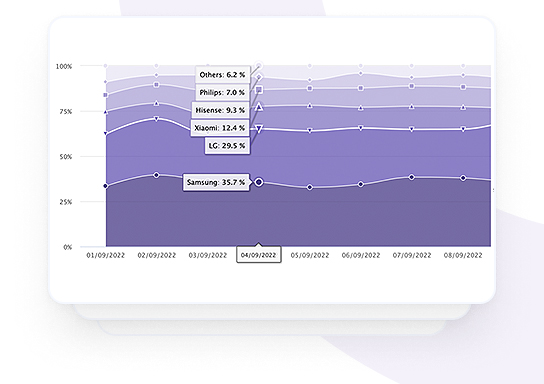Click the Philips 7.0 % tooltip label
This screenshot has width=544, height=384.
click(x=222, y=93)
